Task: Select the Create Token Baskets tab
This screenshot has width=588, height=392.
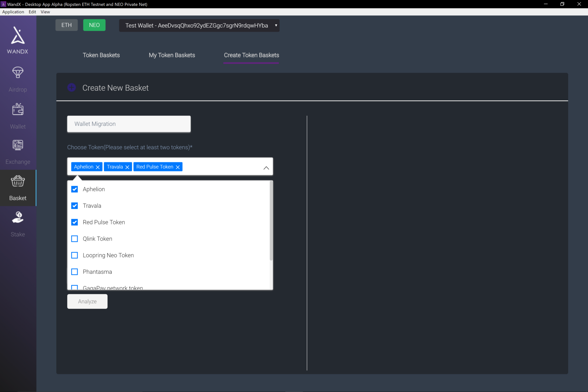Action: [x=251, y=55]
